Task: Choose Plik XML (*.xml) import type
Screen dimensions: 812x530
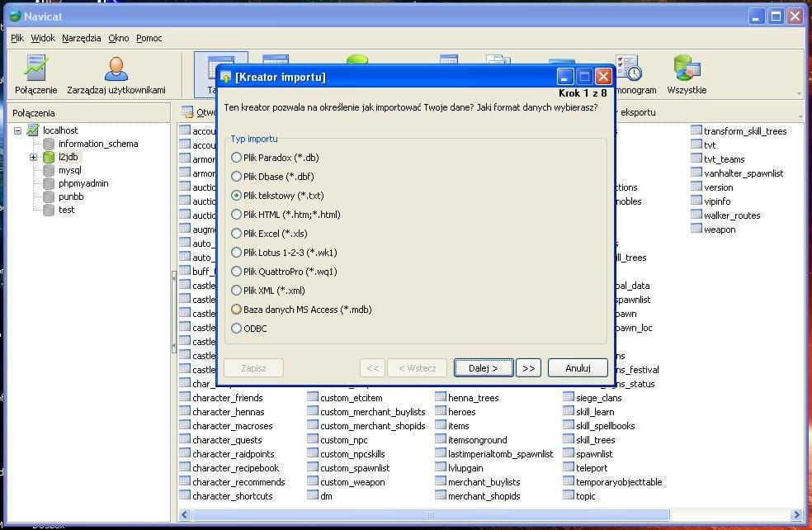Action: [236, 291]
